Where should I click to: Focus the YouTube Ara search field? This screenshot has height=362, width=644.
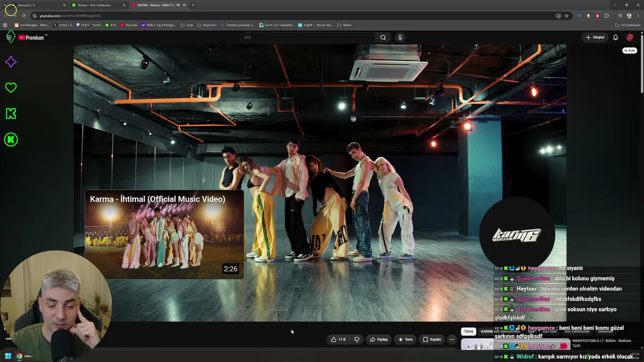tap(307, 37)
